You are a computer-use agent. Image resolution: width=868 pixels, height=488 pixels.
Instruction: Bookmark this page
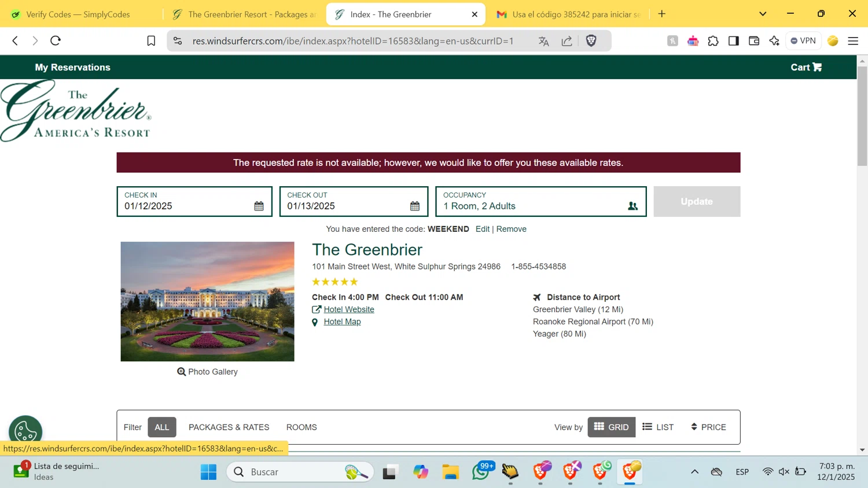[151, 40]
